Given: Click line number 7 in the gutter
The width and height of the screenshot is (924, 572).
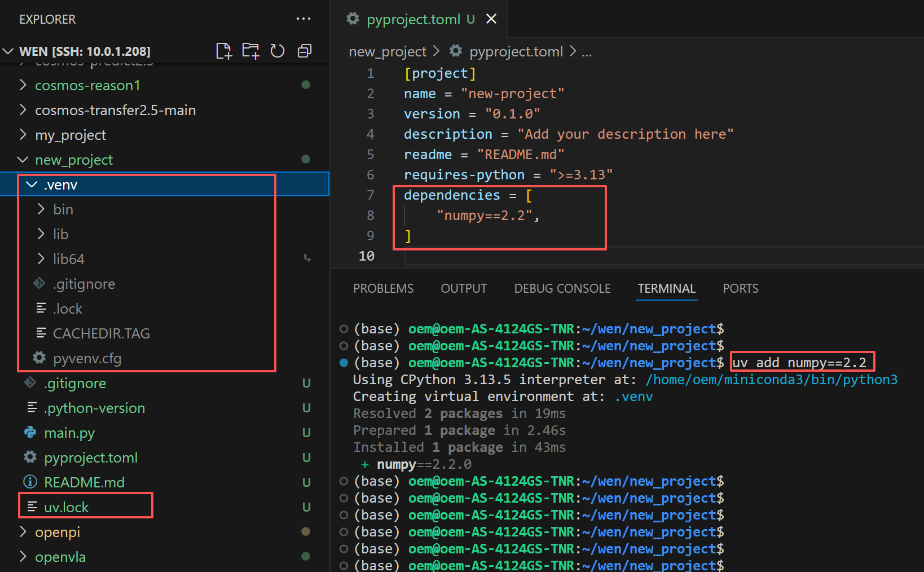Looking at the screenshot, I should (x=370, y=195).
